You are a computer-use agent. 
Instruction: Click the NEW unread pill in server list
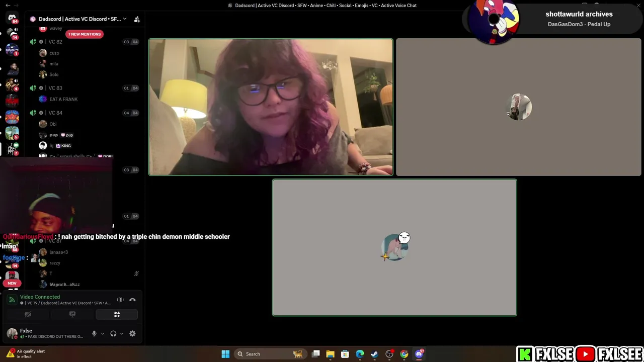(12, 283)
